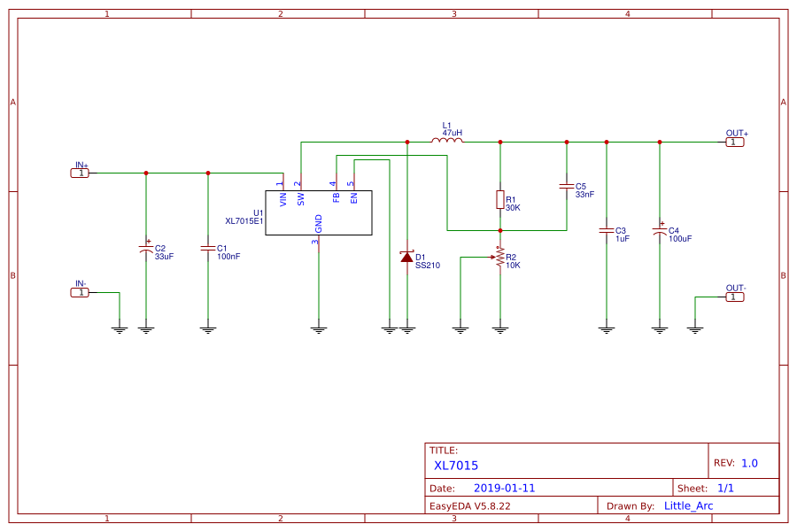
Task: Click the EN pin label on U1
Action: pos(354,197)
